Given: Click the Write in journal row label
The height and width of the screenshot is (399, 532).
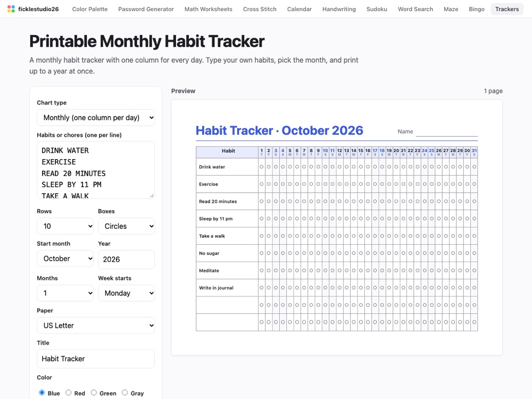Looking at the screenshot, I should pyautogui.click(x=216, y=288).
